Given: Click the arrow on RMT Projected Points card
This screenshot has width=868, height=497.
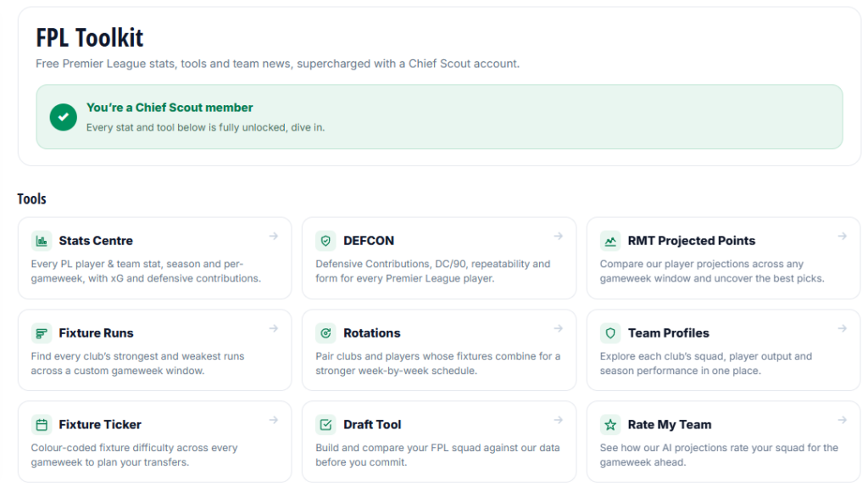Looking at the screenshot, I should click(x=842, y=236).
